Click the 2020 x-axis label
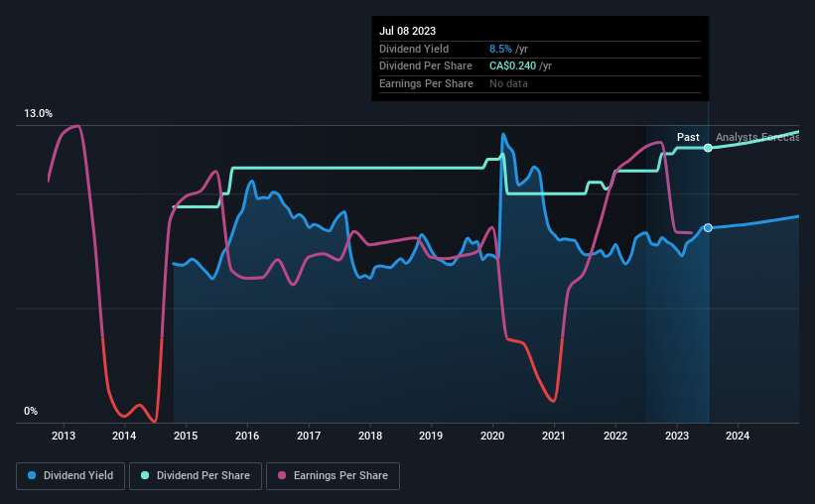This screenshot has width=815, height=504. tap(492, 436)
